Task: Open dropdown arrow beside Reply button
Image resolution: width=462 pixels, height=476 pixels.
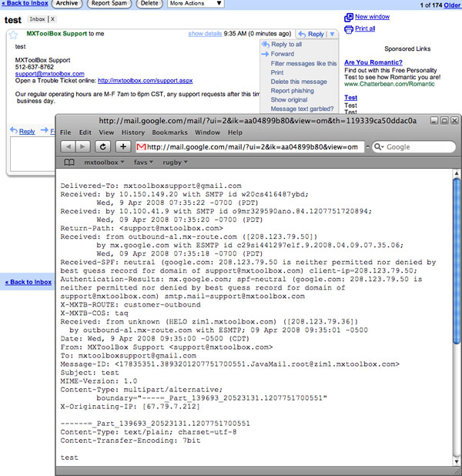Action: click(333, 35)
